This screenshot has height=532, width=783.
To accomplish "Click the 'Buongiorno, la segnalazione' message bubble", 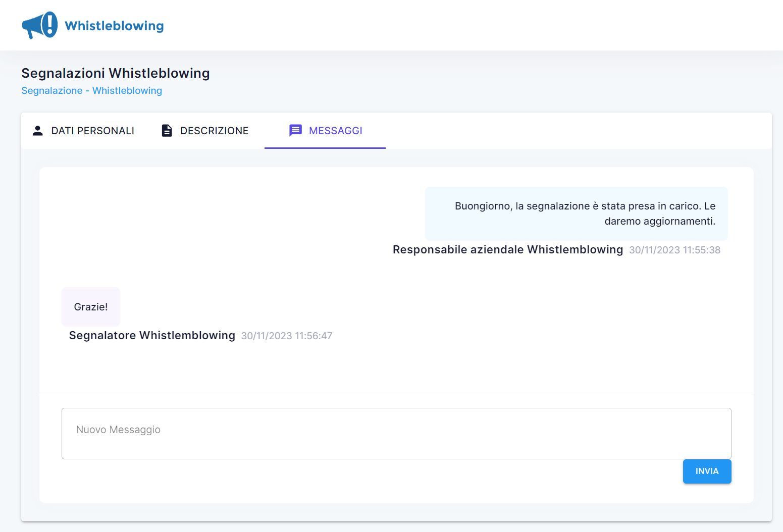I will click(576, 214).
